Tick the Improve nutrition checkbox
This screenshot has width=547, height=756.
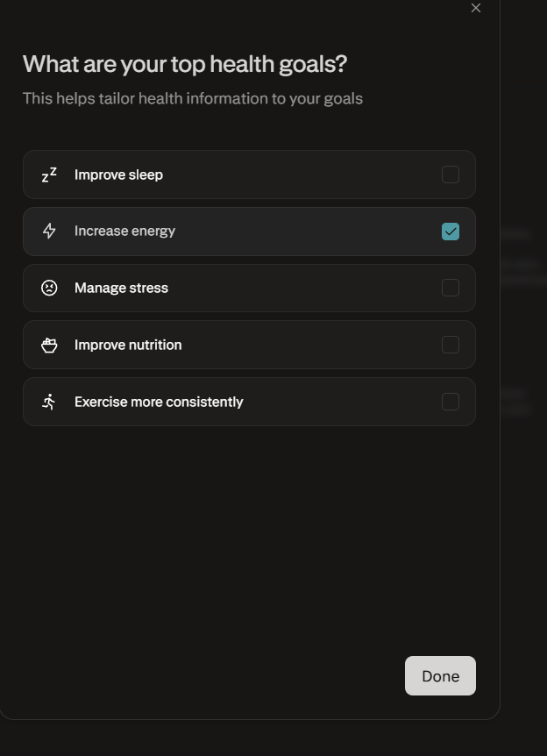[x=451, y=345]
